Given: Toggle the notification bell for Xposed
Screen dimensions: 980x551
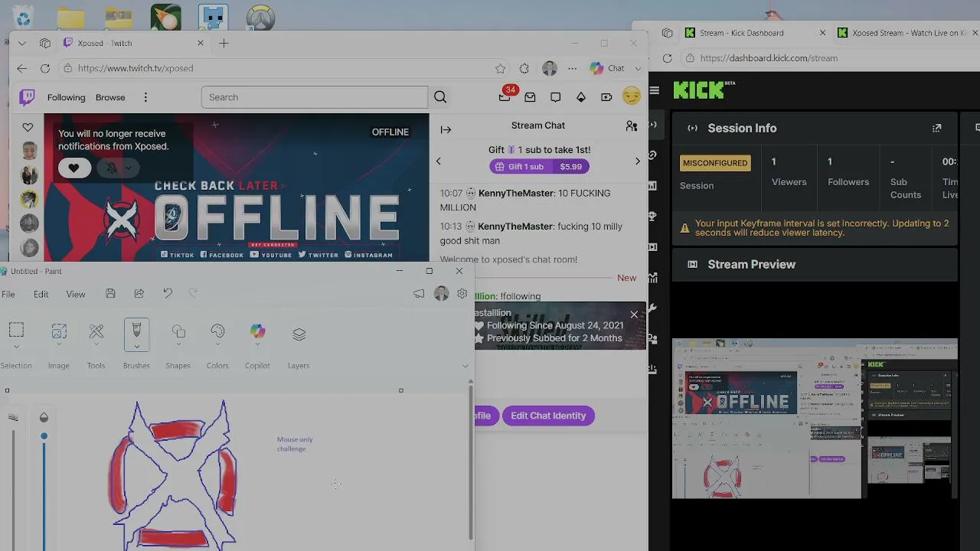Looking at the screenshot, I should pos(112,168).
